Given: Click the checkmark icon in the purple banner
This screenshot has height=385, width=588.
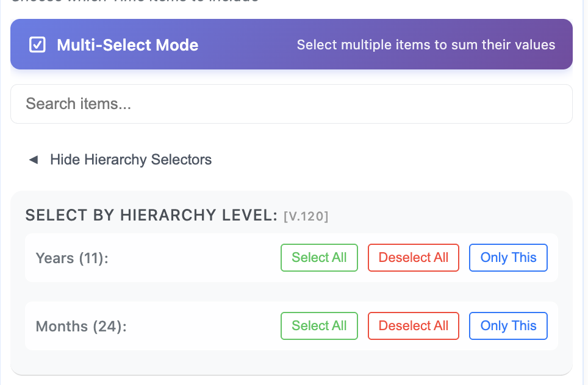Looking at the screenshot, I should (x=37, y=44).
